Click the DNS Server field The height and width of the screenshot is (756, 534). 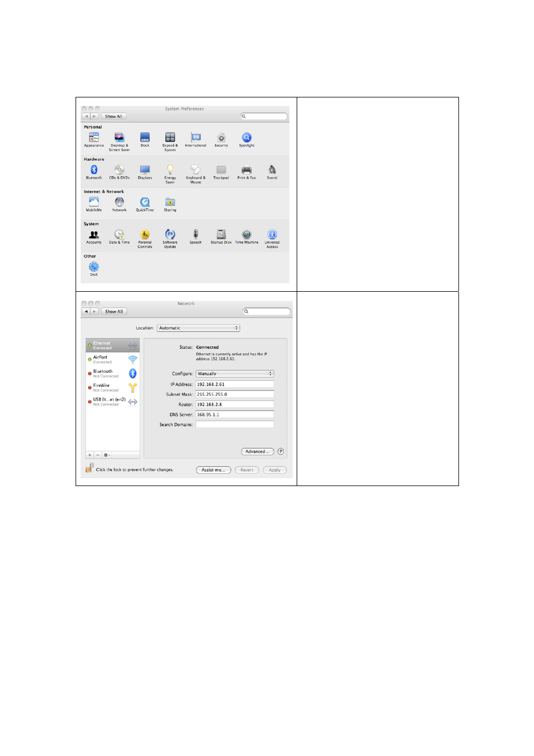[x=235, y=414]
